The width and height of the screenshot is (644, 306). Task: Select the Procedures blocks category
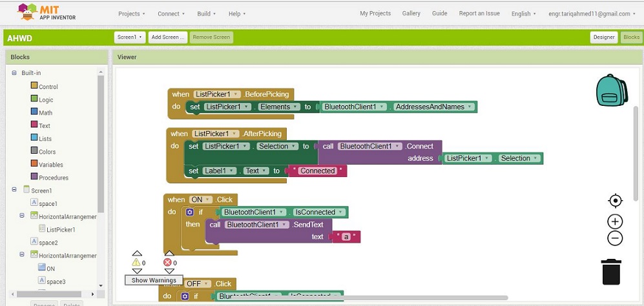point(49,178)
